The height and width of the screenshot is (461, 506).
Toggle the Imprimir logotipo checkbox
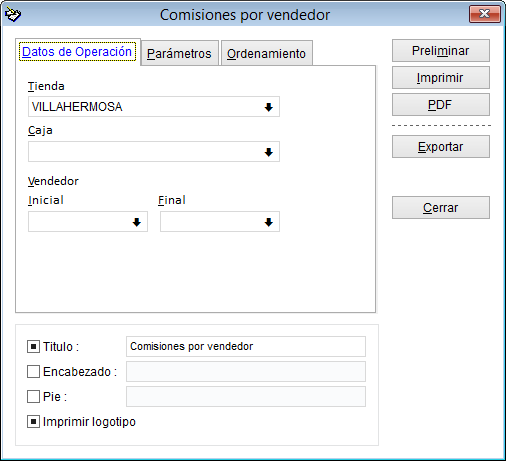pos(33,422)
